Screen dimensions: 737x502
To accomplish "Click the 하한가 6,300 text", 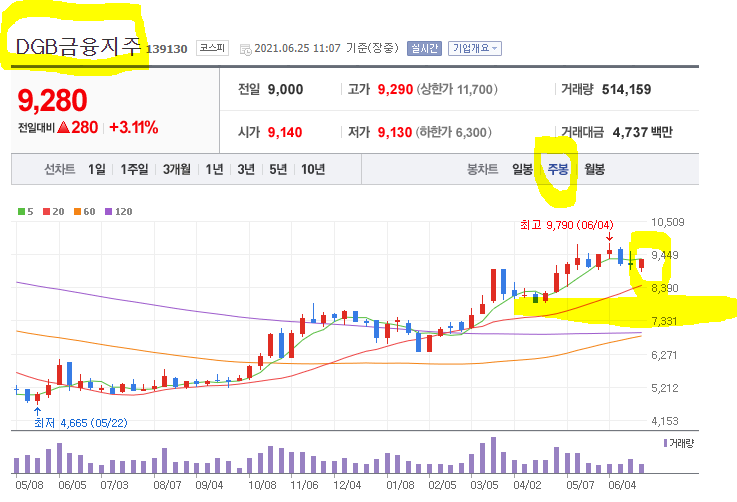I will pos(454,133).
